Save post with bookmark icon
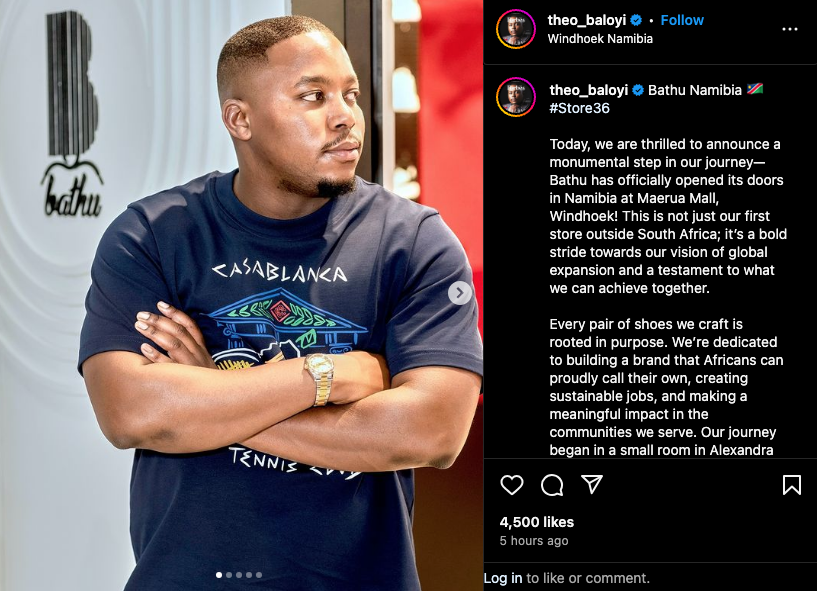This screenshot has height=591, width=817. (791, 485)
